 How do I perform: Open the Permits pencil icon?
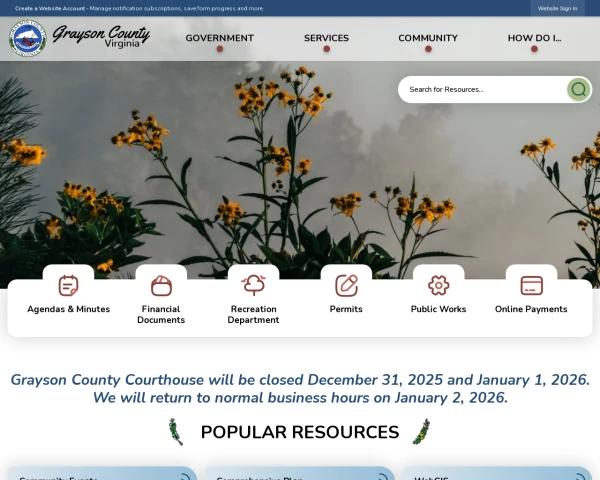[346, 286]
